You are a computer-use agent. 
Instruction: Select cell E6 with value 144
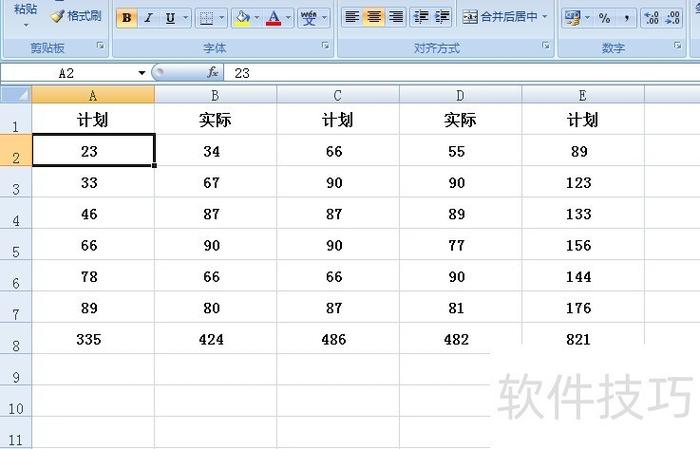pyautogui.click(x=583, y=276)
